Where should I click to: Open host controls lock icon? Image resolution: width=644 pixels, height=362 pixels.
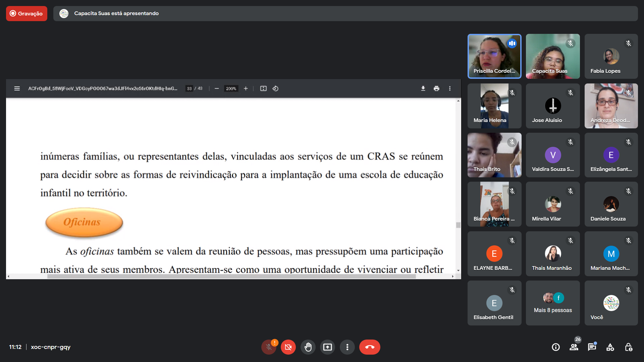pos(629,347)
